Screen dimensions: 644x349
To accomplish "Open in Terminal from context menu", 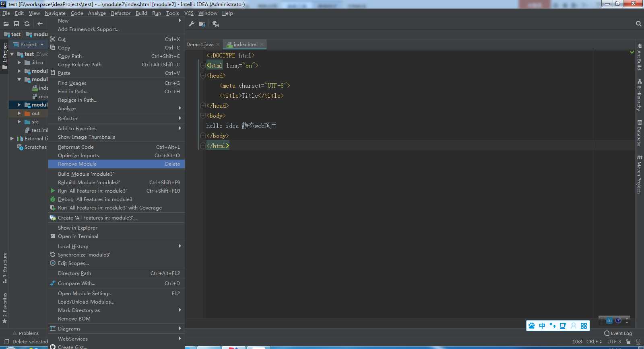I will (116, 236).
